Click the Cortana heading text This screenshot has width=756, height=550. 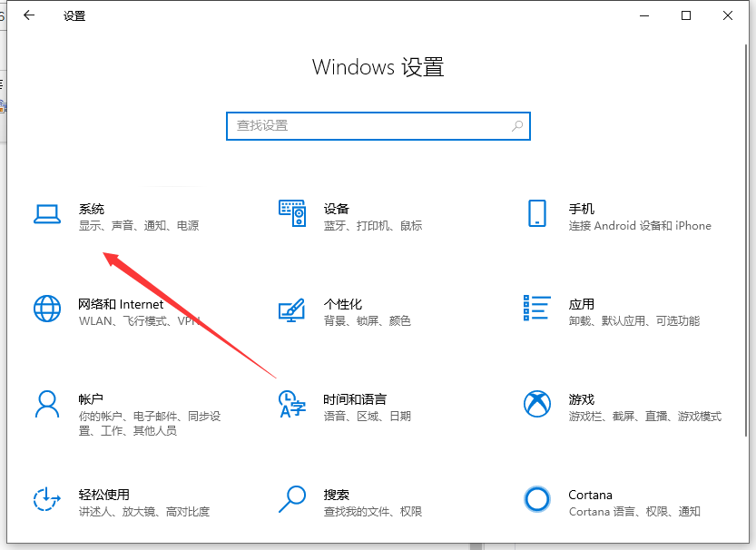[x=590, y=495]
